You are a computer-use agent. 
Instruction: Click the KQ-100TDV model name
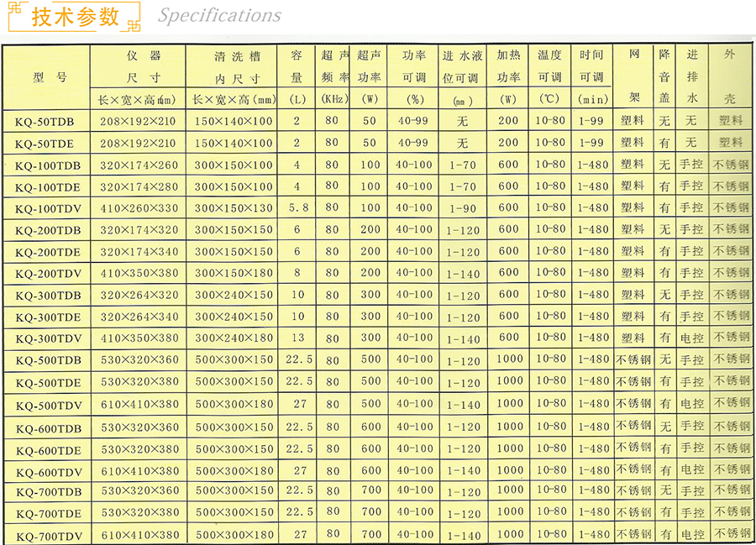[x=48, y=208]
